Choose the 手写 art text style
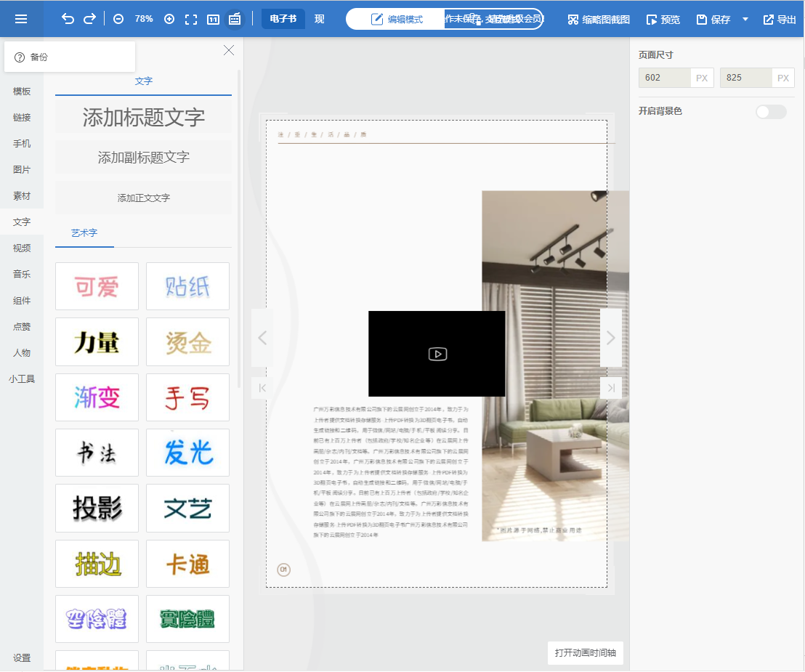The height and width of the screenshot is (672, 805). (188, 397)
